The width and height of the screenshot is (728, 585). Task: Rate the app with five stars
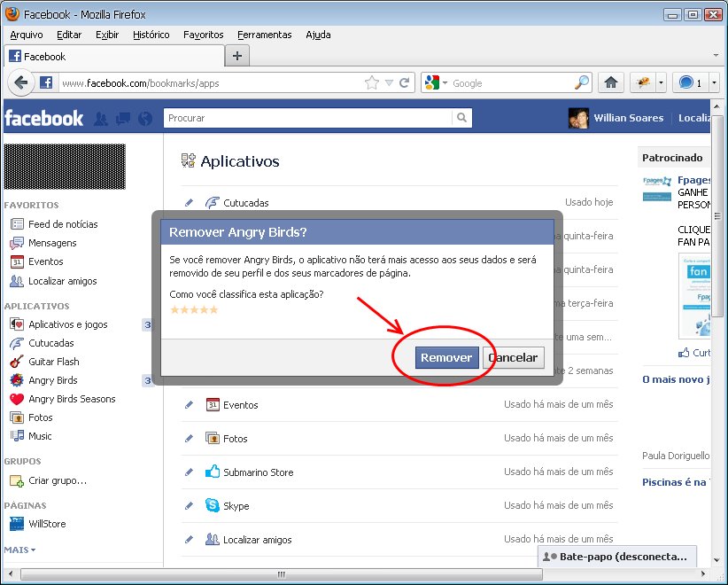pos(213,310)
